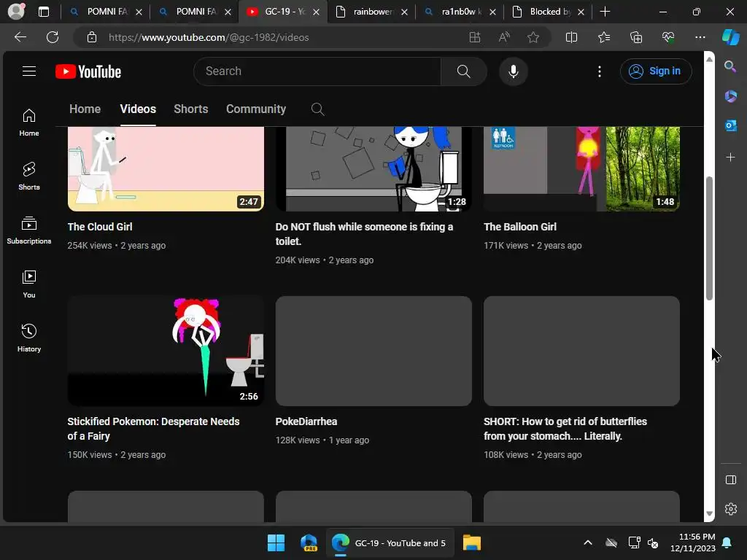The image size is (747, 560).
Task: Open the channel Community tab
Action: pyautogui.click(x=256, y=109)
